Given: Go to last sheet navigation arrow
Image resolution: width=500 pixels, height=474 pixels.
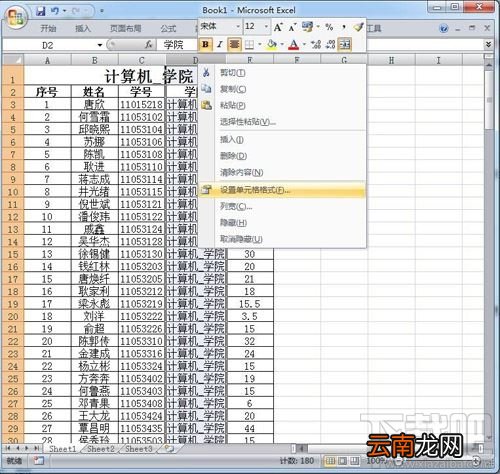Looking at the screenshot, I should click(x=37, y=449).
